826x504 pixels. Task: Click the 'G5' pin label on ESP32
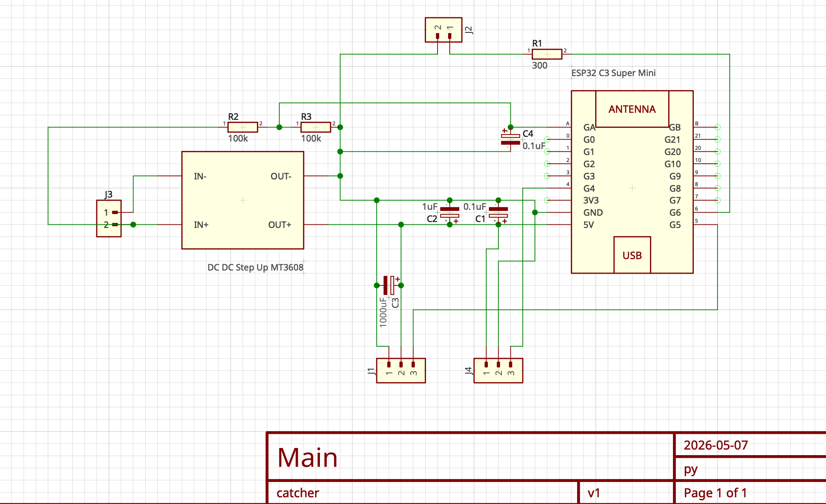[675, 225]
